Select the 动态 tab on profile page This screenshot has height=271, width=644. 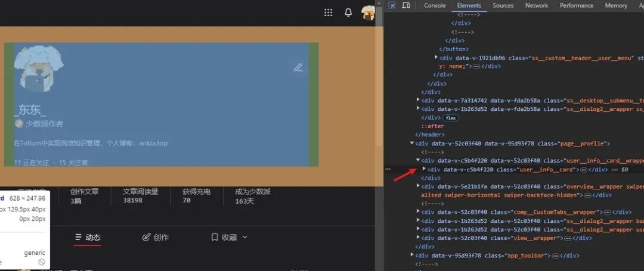coord(88,238)
